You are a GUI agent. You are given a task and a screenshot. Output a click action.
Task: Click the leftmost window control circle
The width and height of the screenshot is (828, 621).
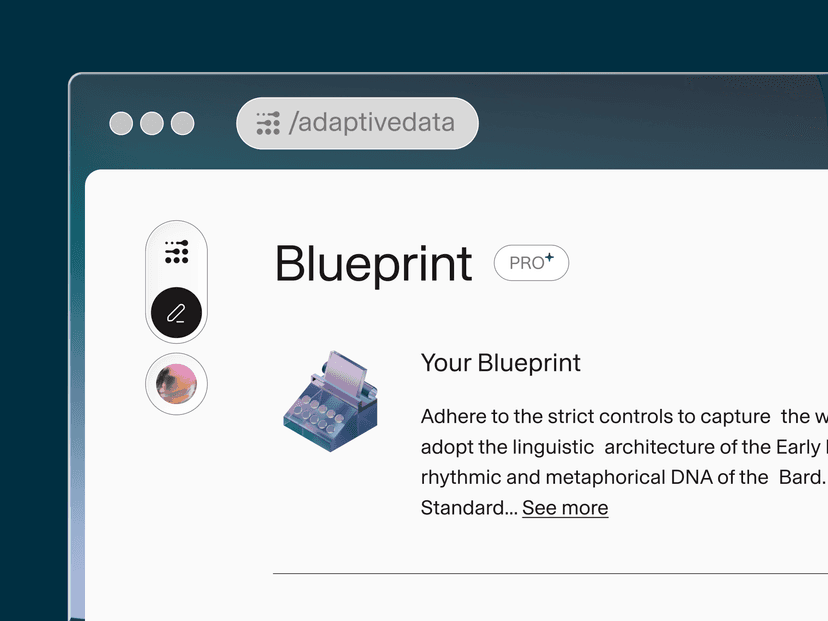coord(121,123)
